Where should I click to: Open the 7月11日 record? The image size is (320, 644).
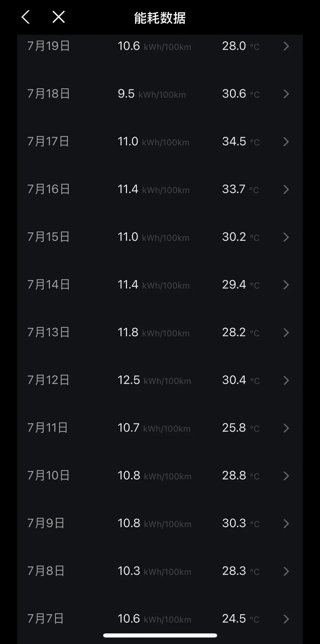(160, 428)
